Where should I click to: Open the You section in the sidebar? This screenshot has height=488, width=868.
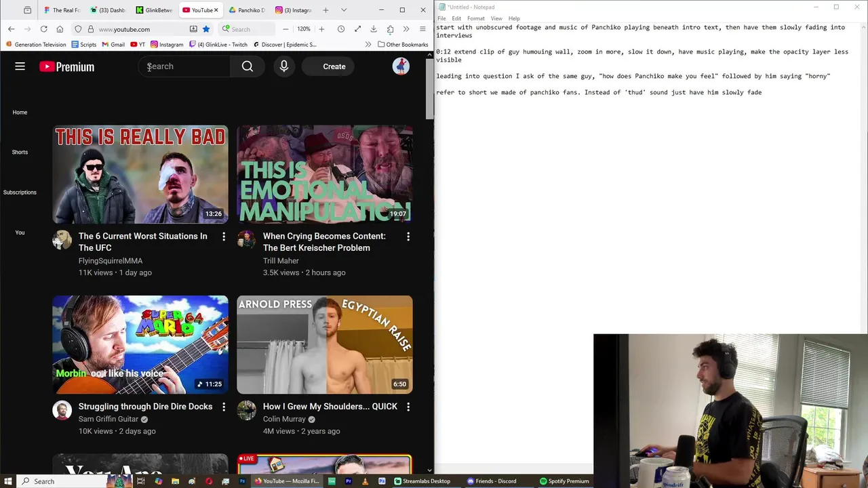click(x=20, y=232)
